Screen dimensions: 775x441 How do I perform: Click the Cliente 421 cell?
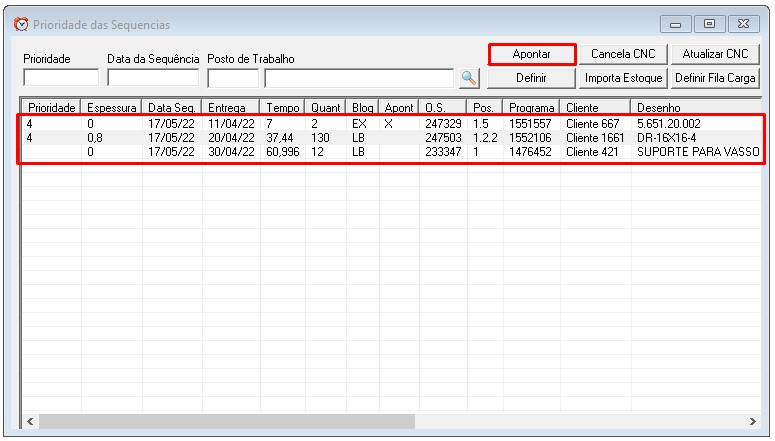pyautogui.click(x=592, y=152)
